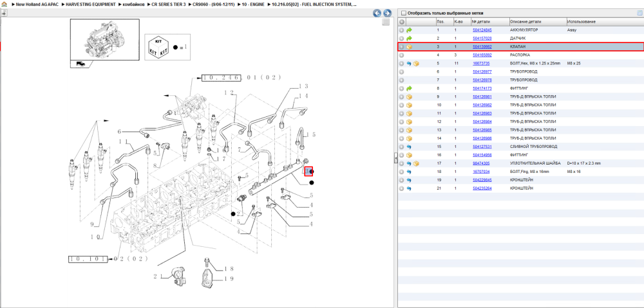Screen dimensions: 644x308
Task: Click the pin icon at diagram toolbar left
Action: click(x=4, y=13)
